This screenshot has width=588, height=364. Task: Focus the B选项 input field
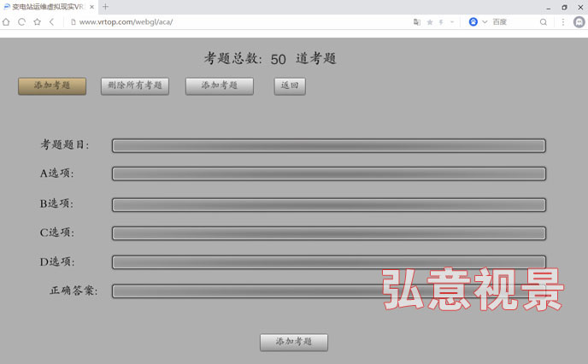coord(329,205)
